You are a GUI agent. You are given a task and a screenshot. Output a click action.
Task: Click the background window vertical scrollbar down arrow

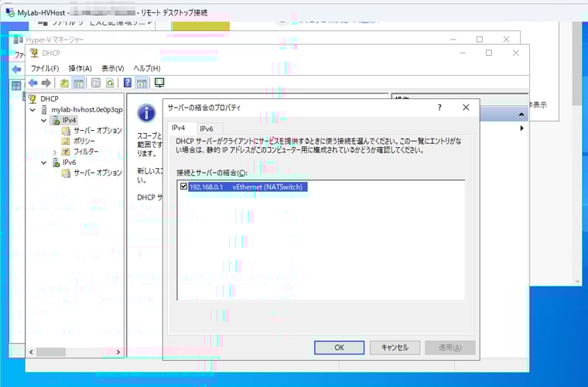coord(577,281)
